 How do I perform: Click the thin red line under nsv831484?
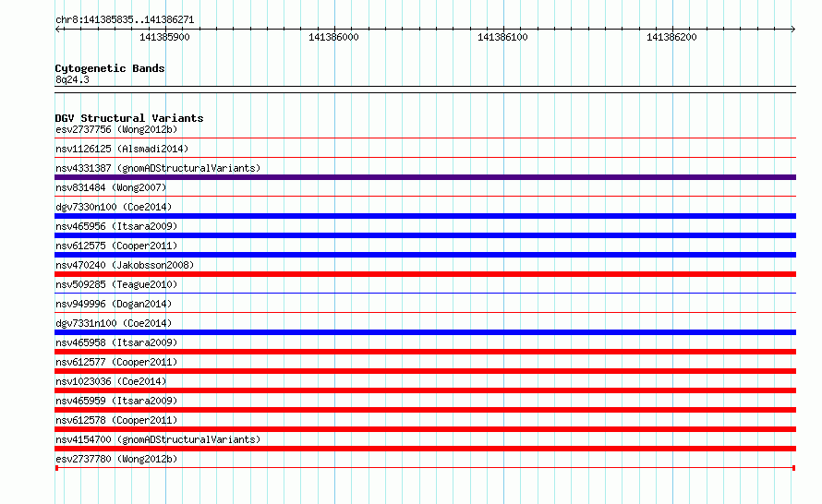pyautogui.click(x=425, y=197)
